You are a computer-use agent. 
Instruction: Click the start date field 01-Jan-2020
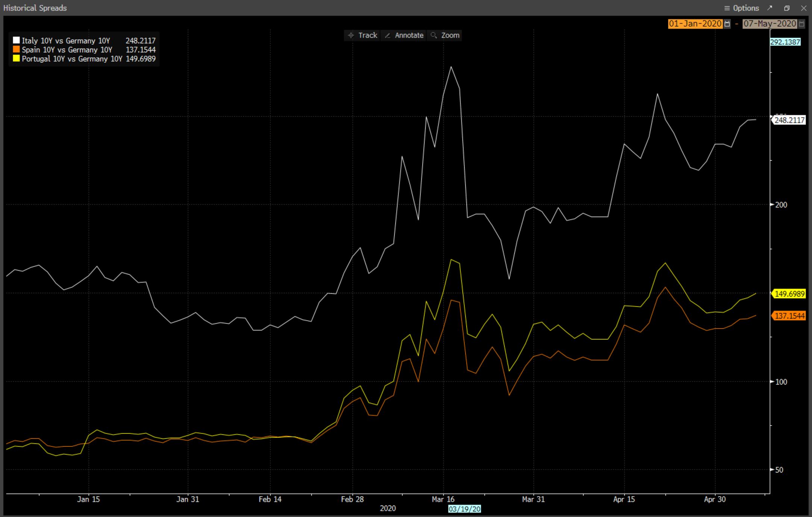point(695,24)
